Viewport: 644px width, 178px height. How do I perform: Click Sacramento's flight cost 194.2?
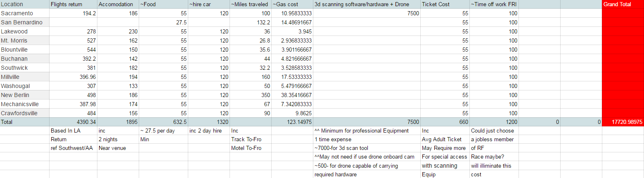click(x=73, y=13)
